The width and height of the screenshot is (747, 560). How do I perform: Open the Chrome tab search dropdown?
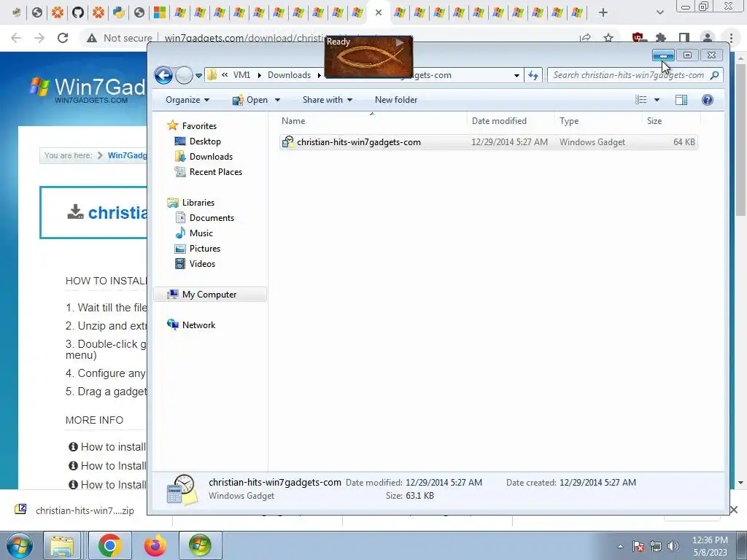coord(659,13)
